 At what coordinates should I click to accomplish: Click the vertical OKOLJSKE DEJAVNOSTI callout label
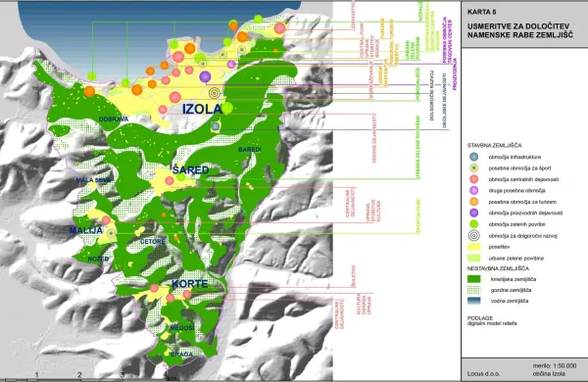(x=445, y=101)
